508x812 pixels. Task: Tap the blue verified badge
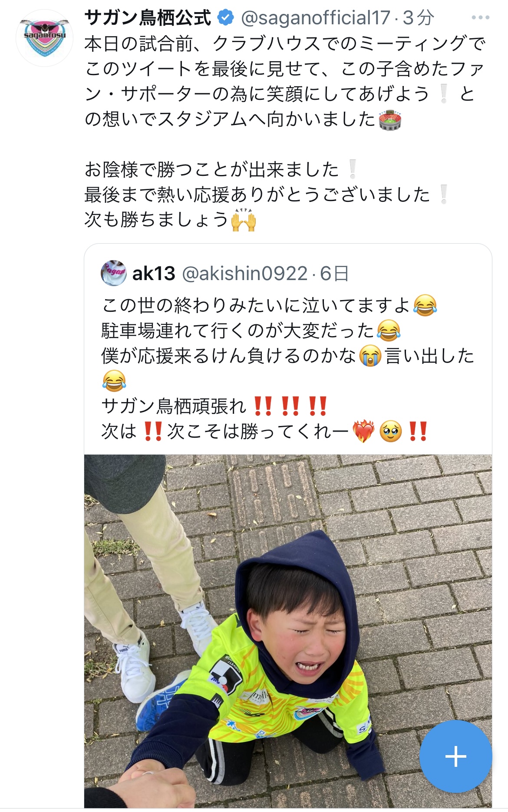(225, 18)
